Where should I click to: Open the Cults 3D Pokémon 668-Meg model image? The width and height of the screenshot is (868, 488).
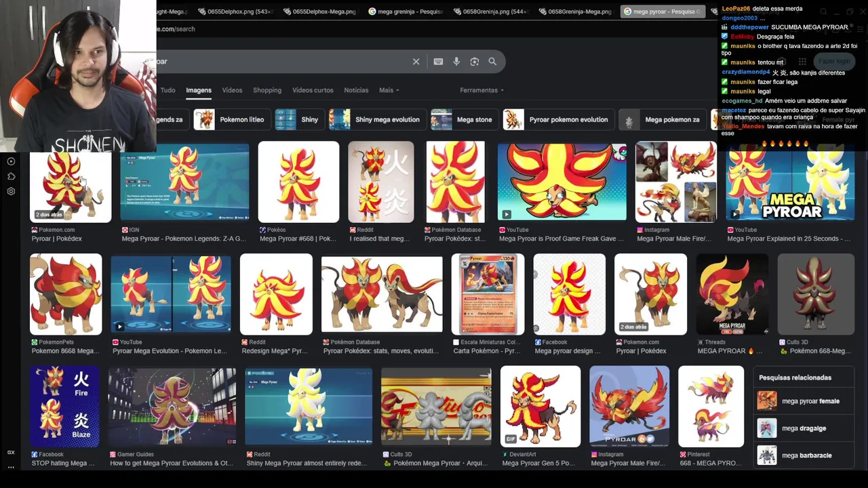click(x=816, y=294)
